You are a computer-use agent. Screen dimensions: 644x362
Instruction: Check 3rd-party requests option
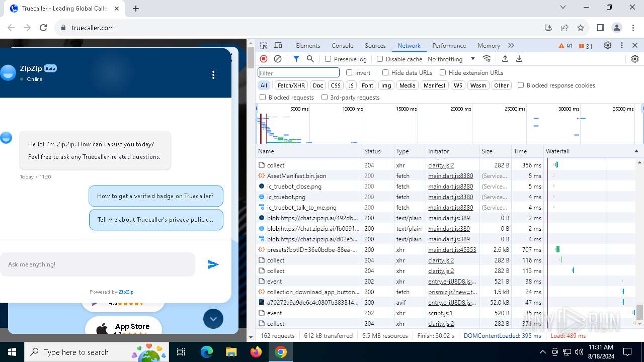click(325, 97)
